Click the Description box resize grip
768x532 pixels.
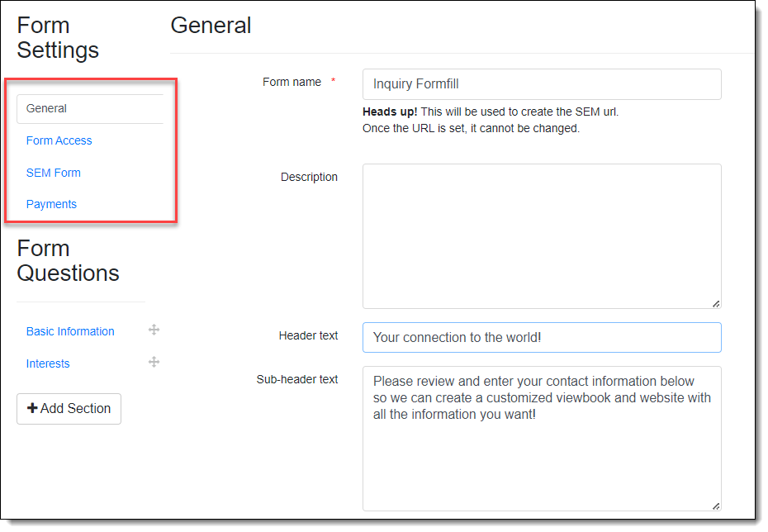[x=716, y=304]
